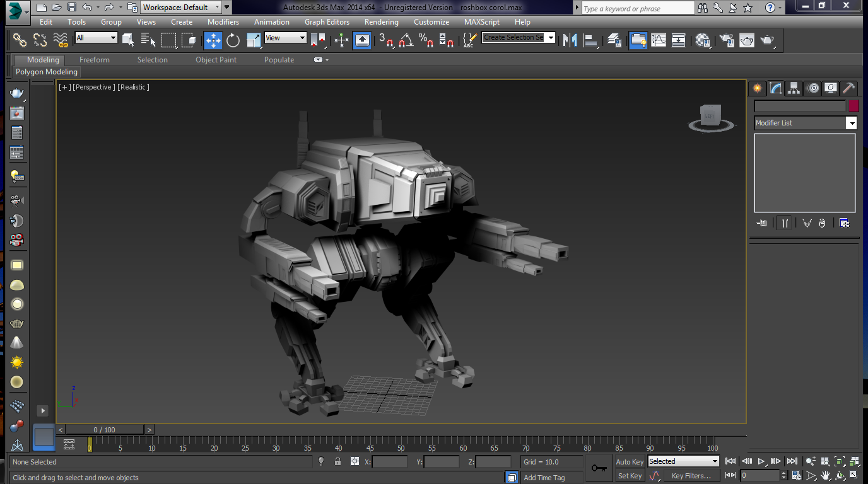Open the Utilities panel hammer icon
Image resolution: width=868 pixels, height=484 pixels.
point(848,88)
